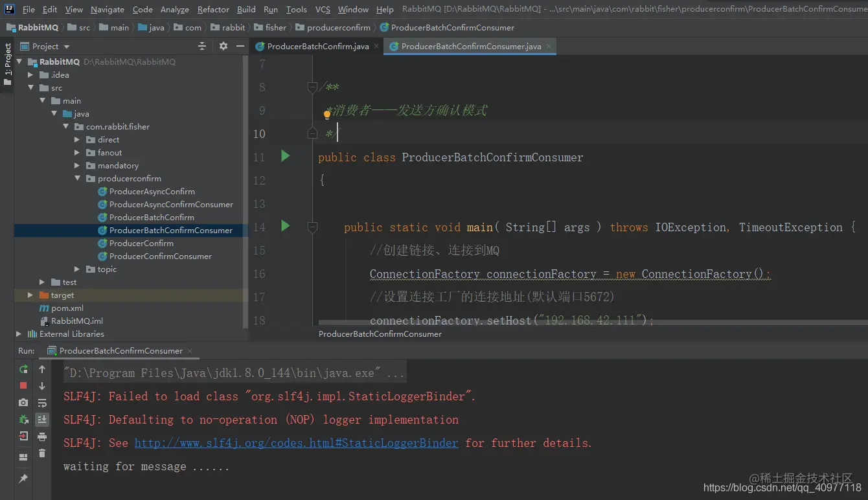Switch to the ProducerBatchConfirm.java tab

[317, 47]
